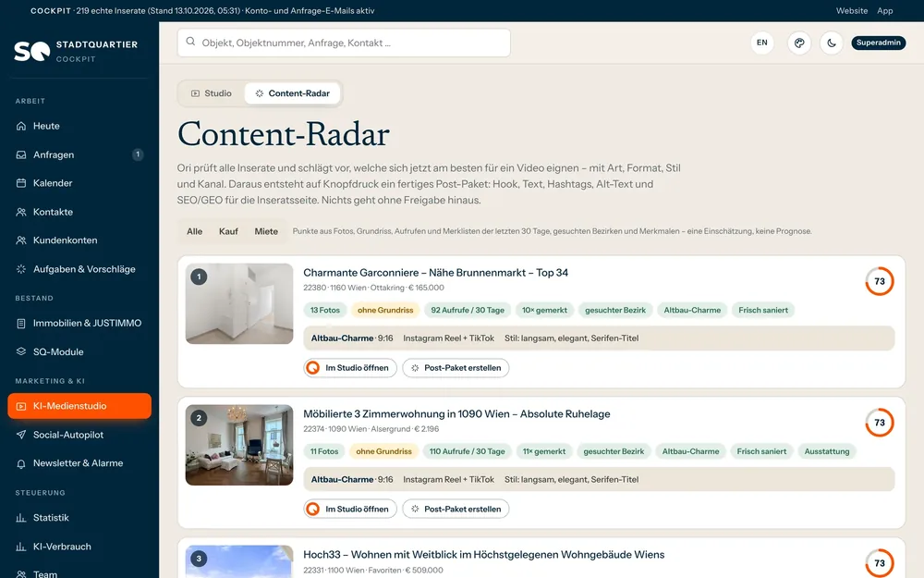Click the Anfragen inbox icon

point(21,154)
